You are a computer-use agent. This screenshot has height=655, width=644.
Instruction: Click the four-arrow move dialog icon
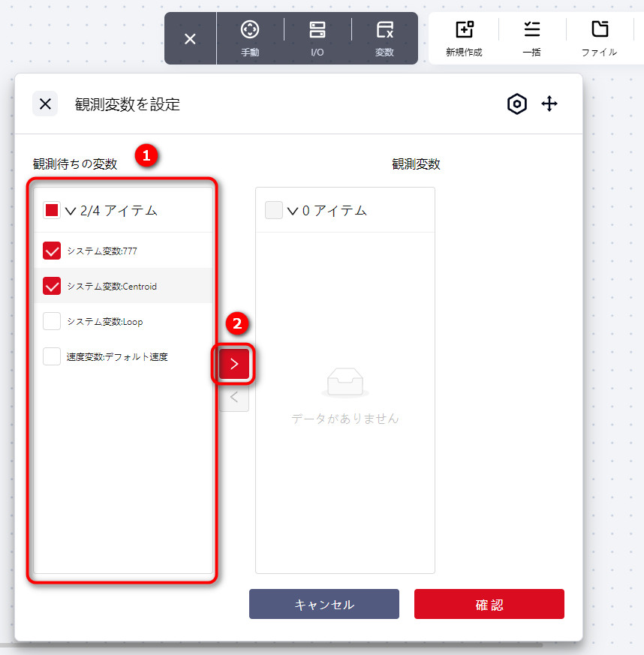550,104
